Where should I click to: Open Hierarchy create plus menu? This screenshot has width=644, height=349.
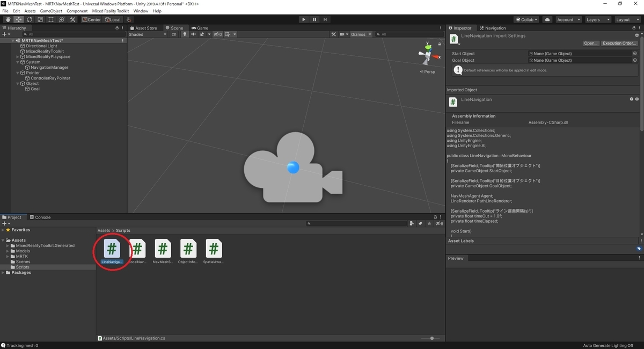click(5, 34)
